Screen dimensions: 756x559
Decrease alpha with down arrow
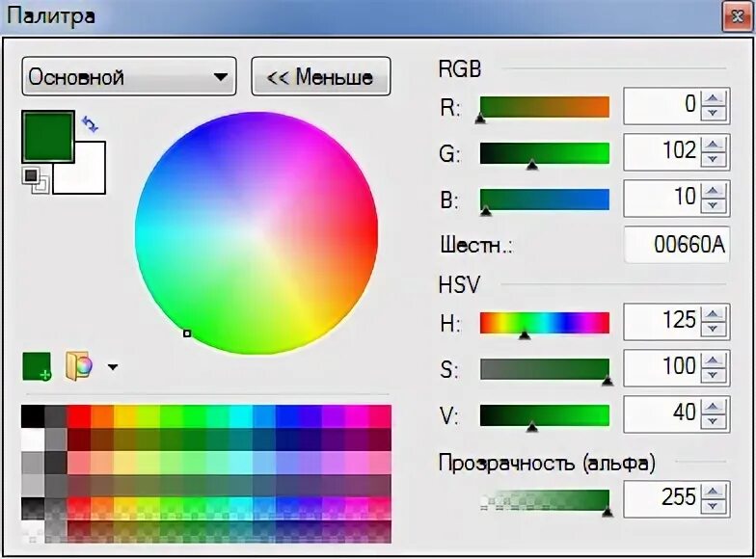click(x=714, y=507)
